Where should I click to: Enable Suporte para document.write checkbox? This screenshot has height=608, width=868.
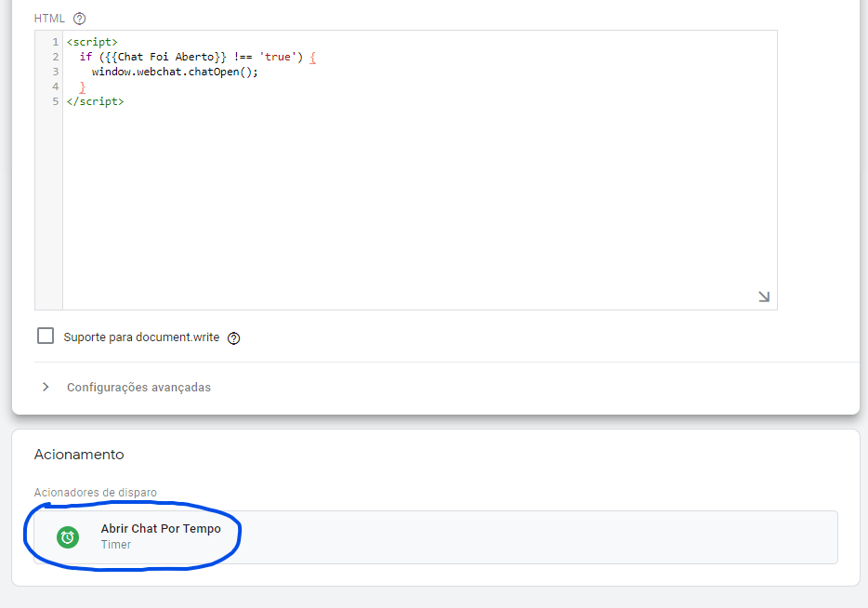(46, 336)
